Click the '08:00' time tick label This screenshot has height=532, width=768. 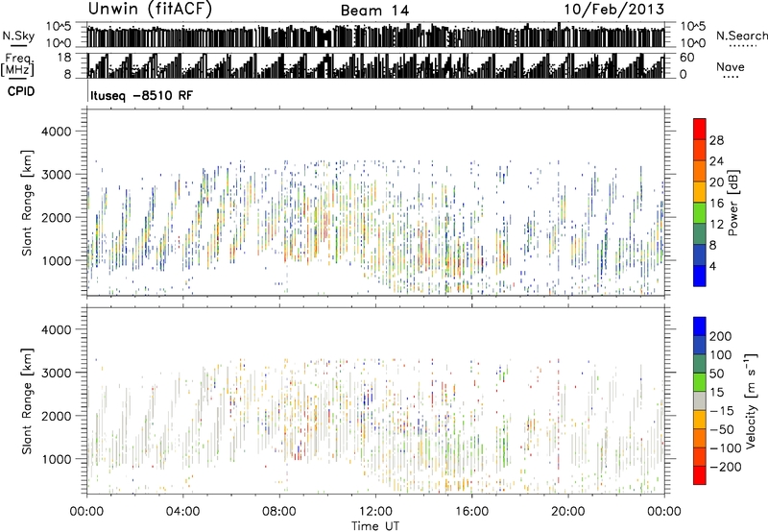279,512
